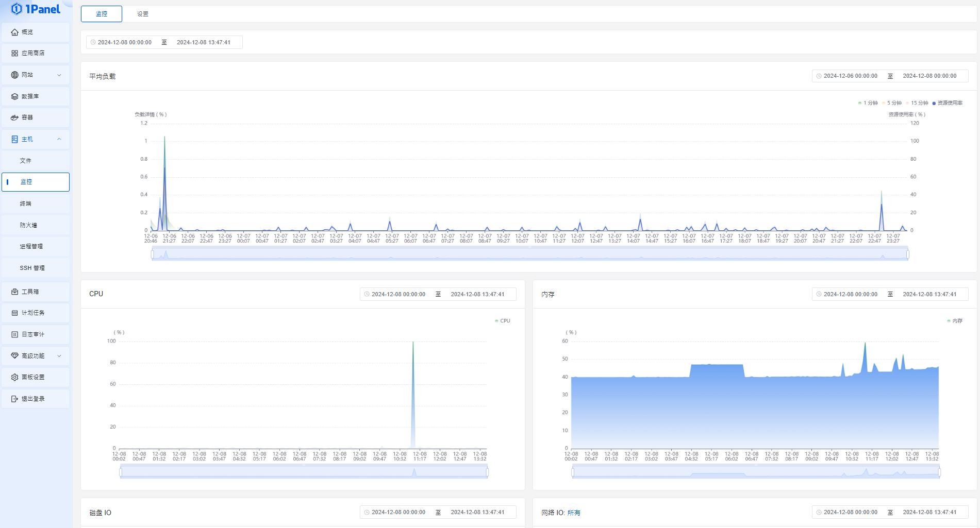Toggle the CPU legend in the CPU chart
This screenshot has height=528, width=980.
point(503,320)
